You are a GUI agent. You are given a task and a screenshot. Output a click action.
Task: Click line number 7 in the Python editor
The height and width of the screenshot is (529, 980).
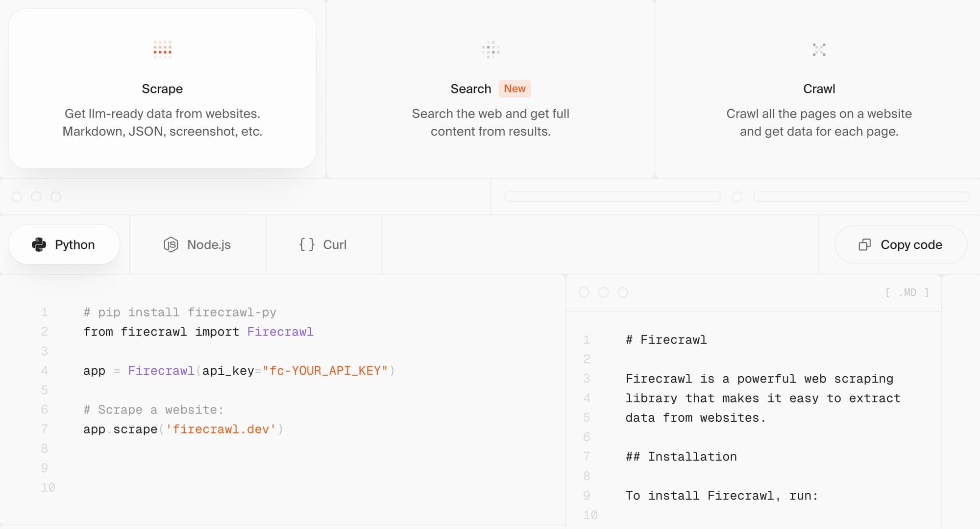[x=44, y=429]
